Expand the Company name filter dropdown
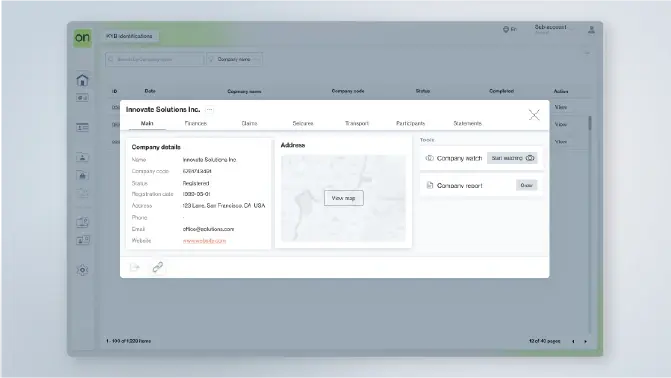The height and width of the screenshot is (378, 671). point(235,59)
